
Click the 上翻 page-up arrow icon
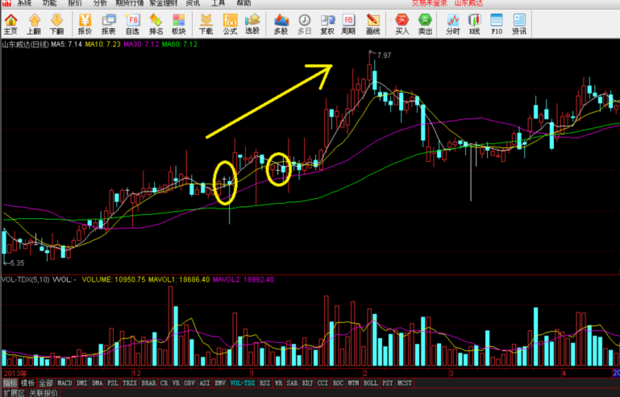click(x=34, y=24)
